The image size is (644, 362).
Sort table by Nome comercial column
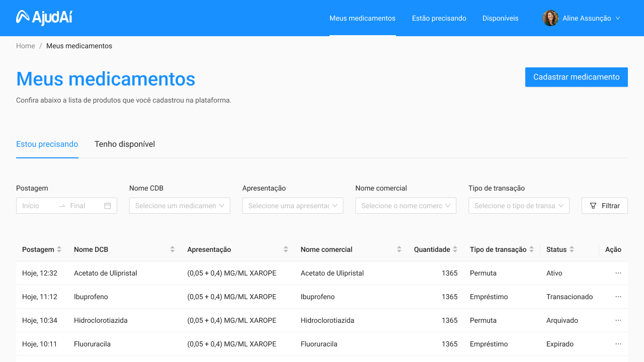click(399, 249)
